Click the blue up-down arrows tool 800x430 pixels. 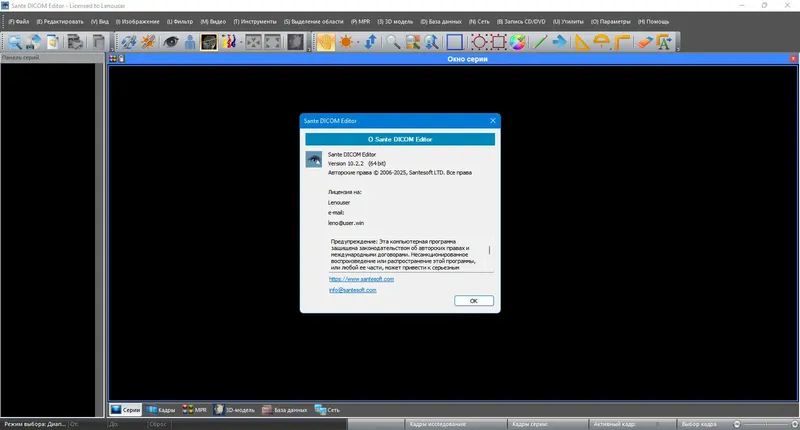tap(370, 42)
